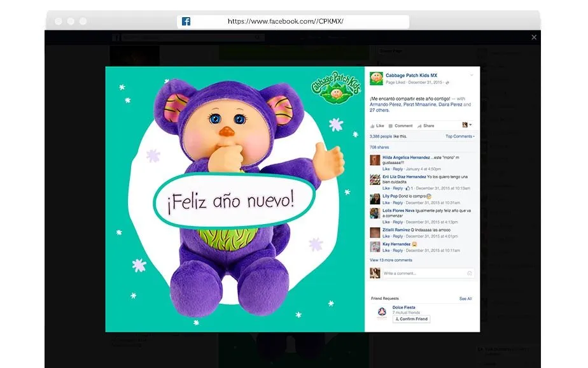Open tagged person Armando Pérez

coord(386,104)
